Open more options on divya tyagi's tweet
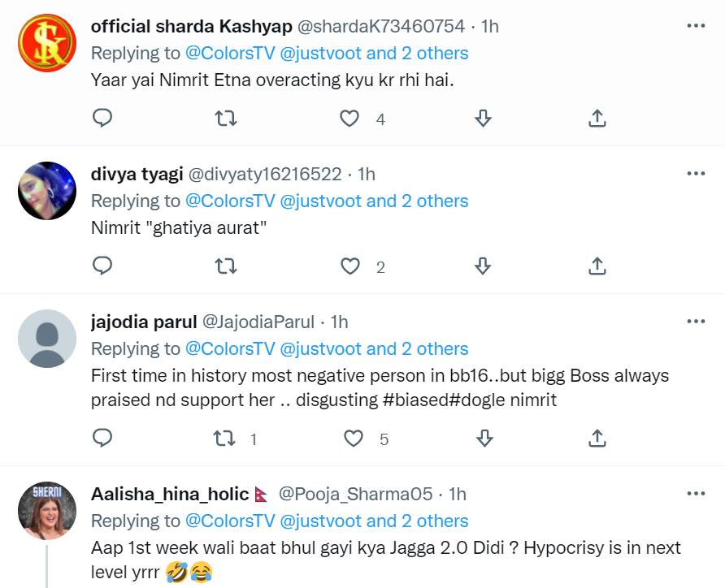Screen dimensions: 725x588 click(x=696, y=174)
